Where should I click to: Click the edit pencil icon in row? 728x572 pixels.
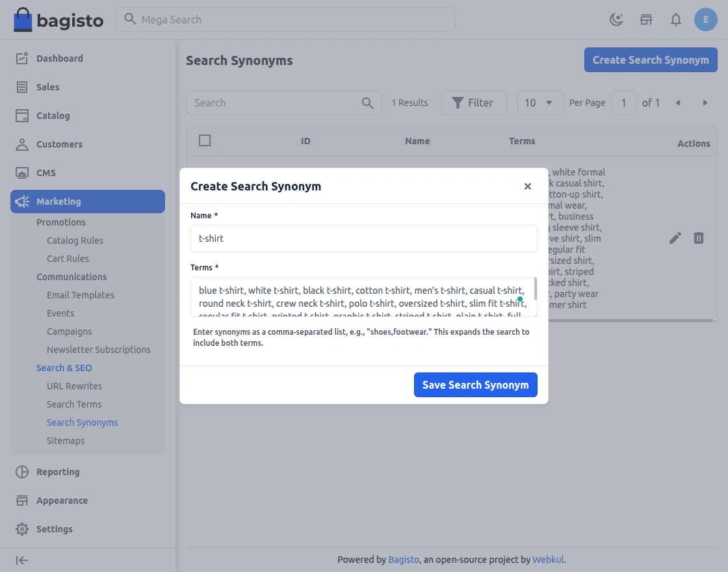pyautogui.click(x=675, y=238)
